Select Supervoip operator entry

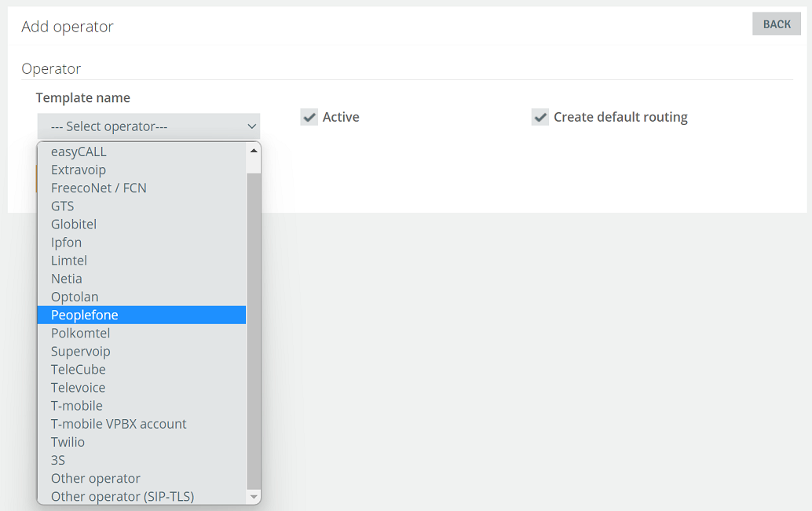[x=141, y=351]
